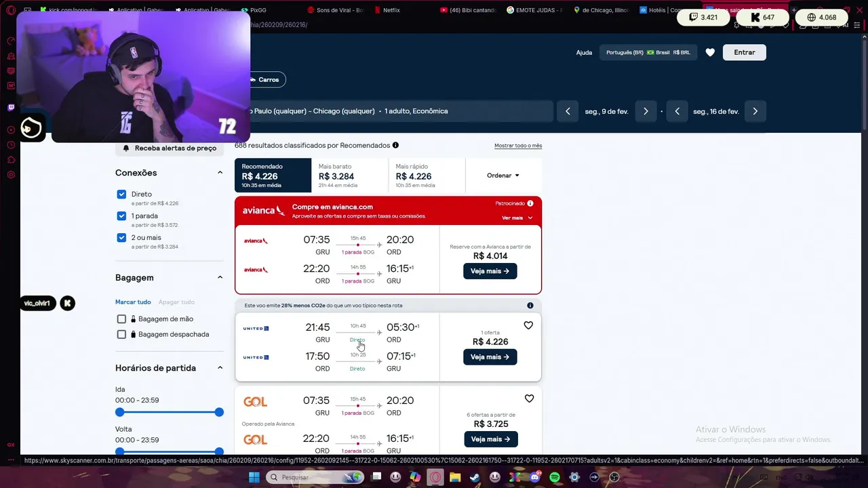Open the Carros category button
The height and width of the screenshot is (488, 868).
[267, 79]
